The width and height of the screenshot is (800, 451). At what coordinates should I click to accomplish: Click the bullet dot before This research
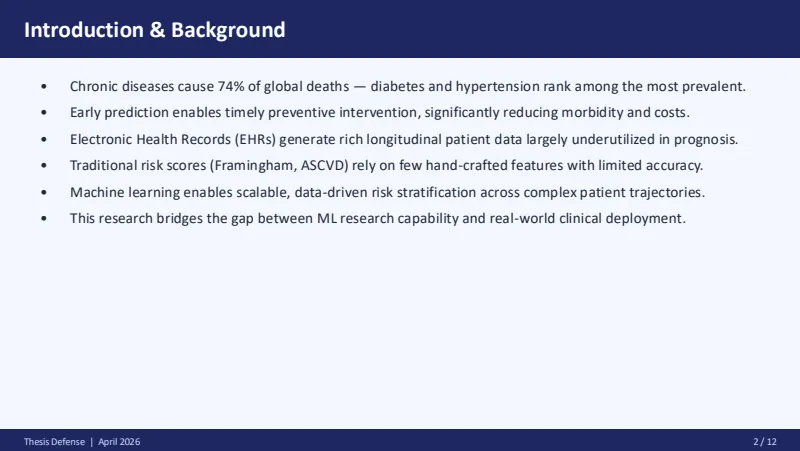pyautogui.click(x=44, y=219)
